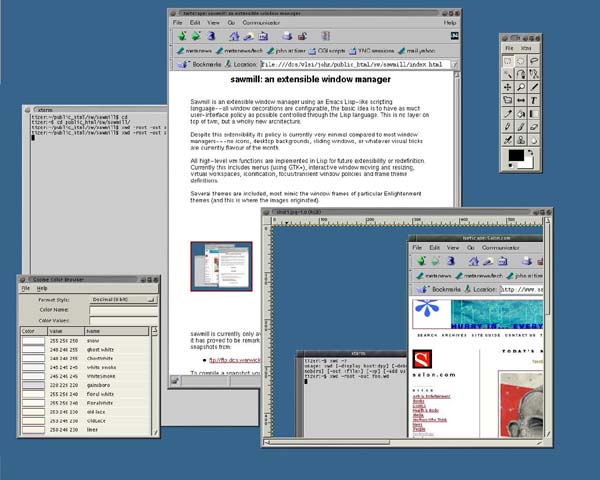Click the metanews/tech bookmark button

(x=239, y=51)
